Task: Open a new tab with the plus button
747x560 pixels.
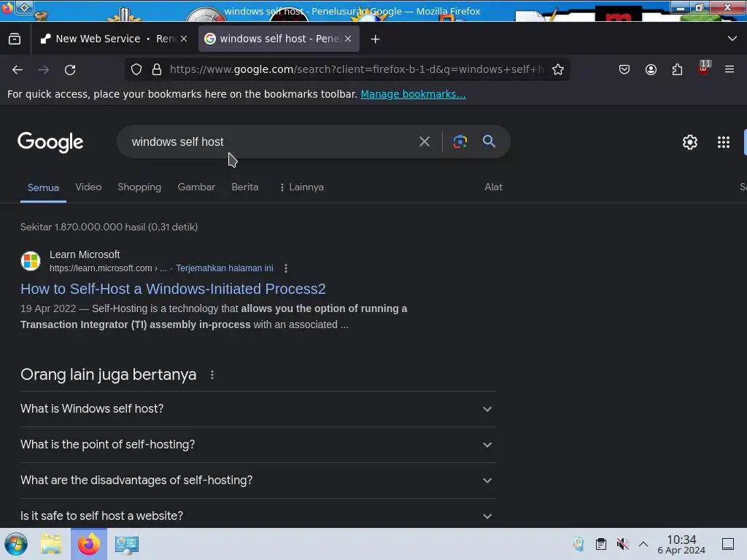Action: (x=376, y=39)
